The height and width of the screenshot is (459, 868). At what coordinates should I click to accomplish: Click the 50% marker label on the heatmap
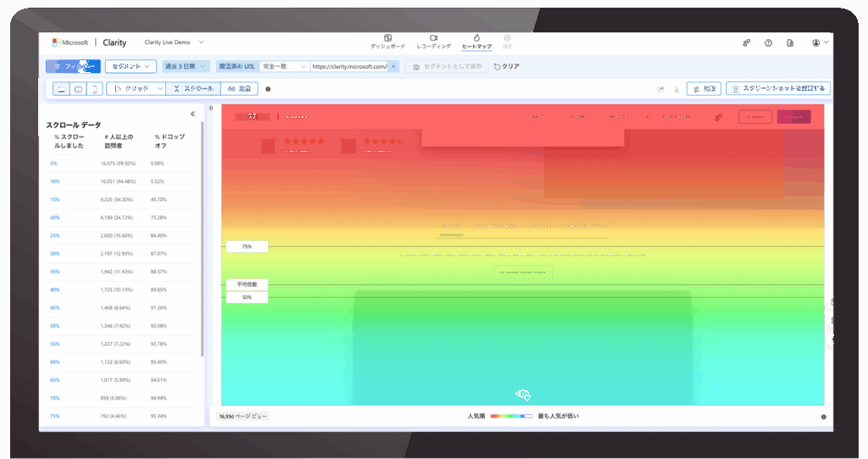(247, 298)
